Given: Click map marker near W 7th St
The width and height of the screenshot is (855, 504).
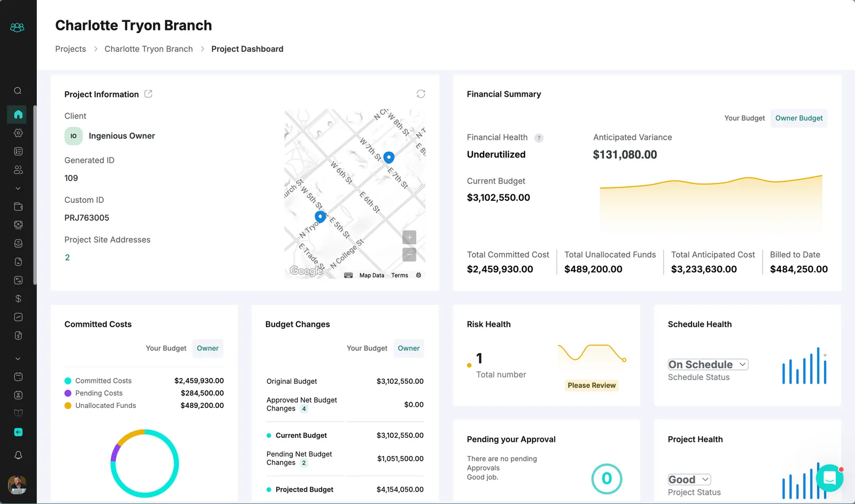Looking at the screenshot, I should click(x=389, y=157).
